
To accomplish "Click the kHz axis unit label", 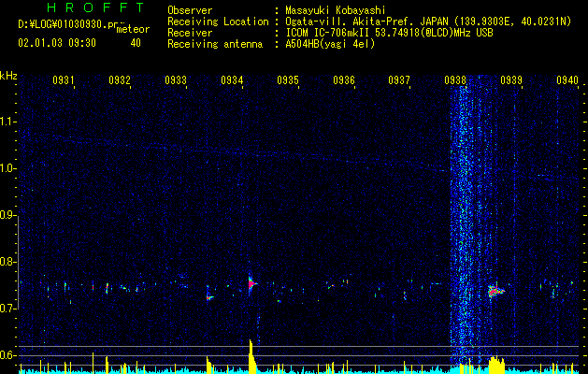I will pyautogui.click(x=8, y=76).
